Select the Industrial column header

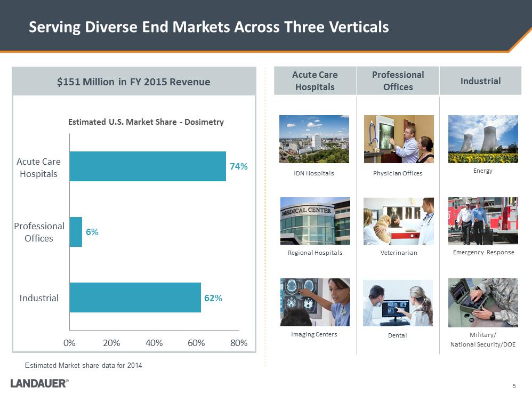[x=480, y=81]
